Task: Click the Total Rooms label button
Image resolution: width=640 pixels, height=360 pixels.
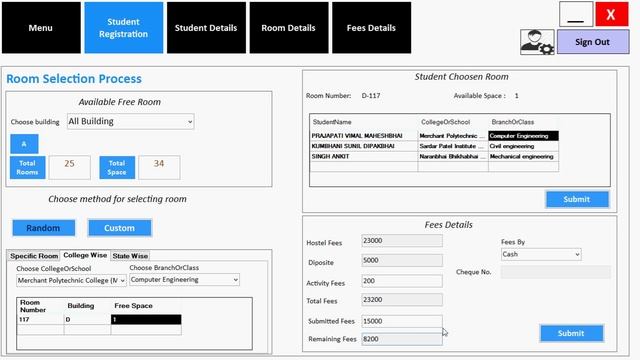Action: 27,167
